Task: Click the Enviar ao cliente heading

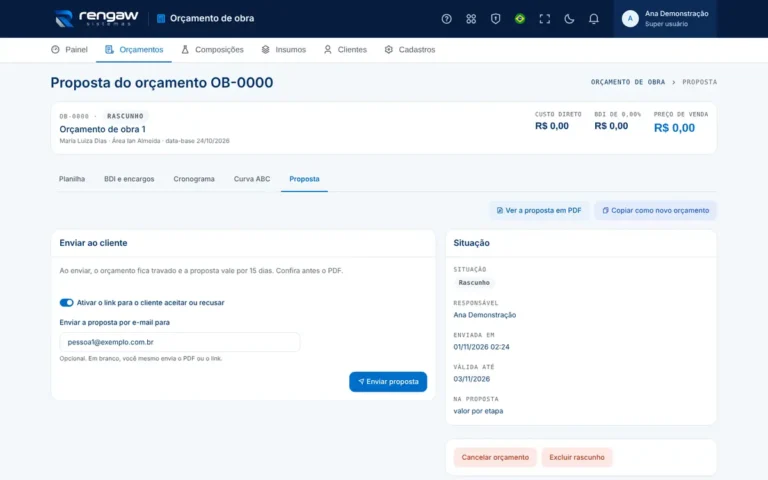Action: 93,243
